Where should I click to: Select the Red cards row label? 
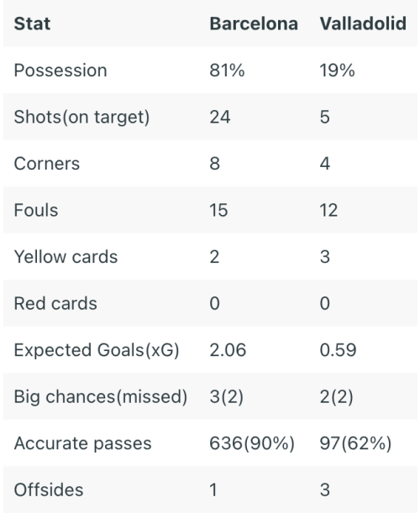(x=55, y=303)
